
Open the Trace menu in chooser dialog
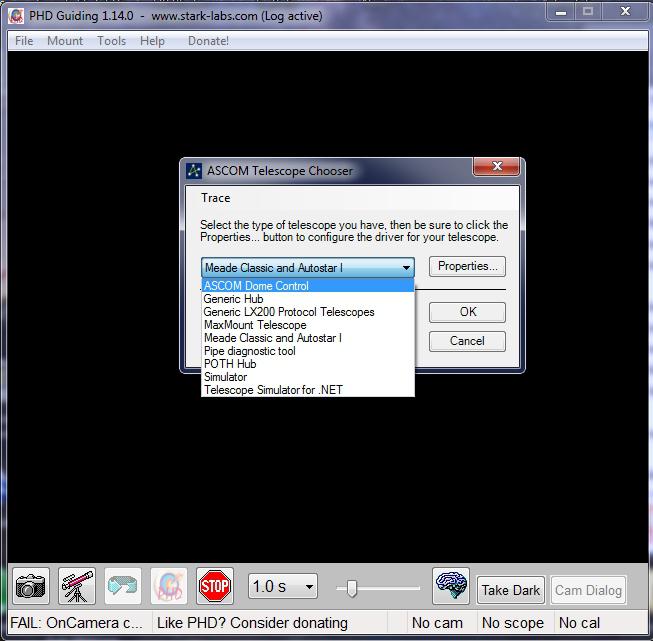tap(215, 198)
